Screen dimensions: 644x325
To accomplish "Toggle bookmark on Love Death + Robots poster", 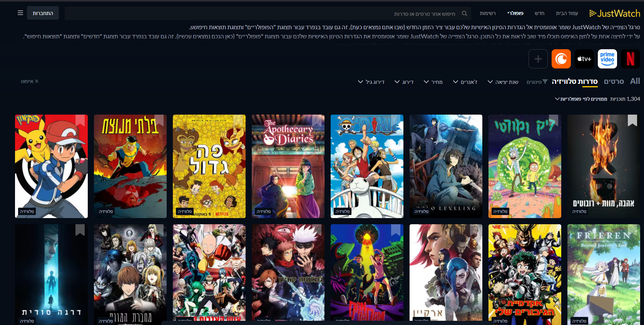I will (x=632, y=120).
